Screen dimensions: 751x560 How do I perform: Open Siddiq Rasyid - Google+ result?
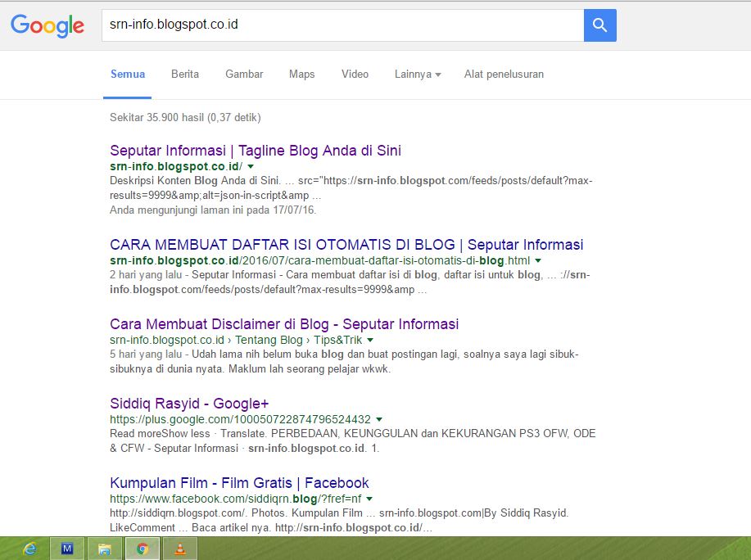coord(189,404)
